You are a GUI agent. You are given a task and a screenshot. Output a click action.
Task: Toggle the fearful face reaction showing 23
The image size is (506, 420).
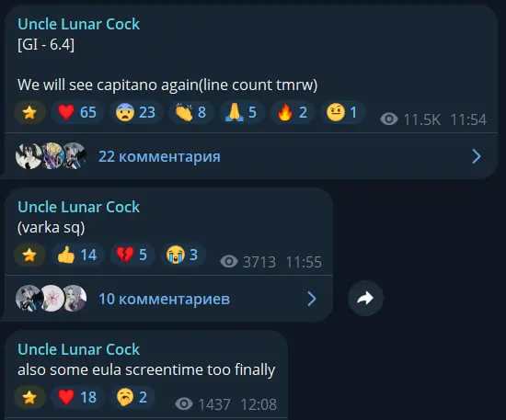(x=136, y=112)
